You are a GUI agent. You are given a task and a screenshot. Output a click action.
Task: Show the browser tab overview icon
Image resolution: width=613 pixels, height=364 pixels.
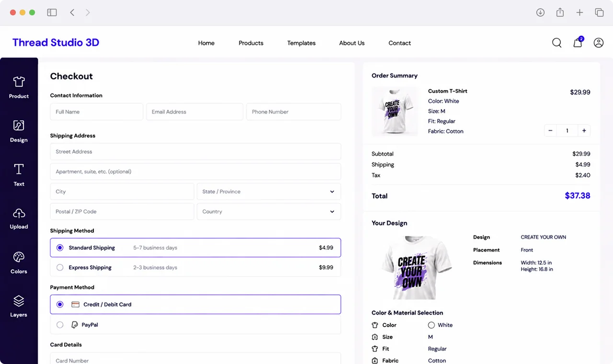pos(599,12)
